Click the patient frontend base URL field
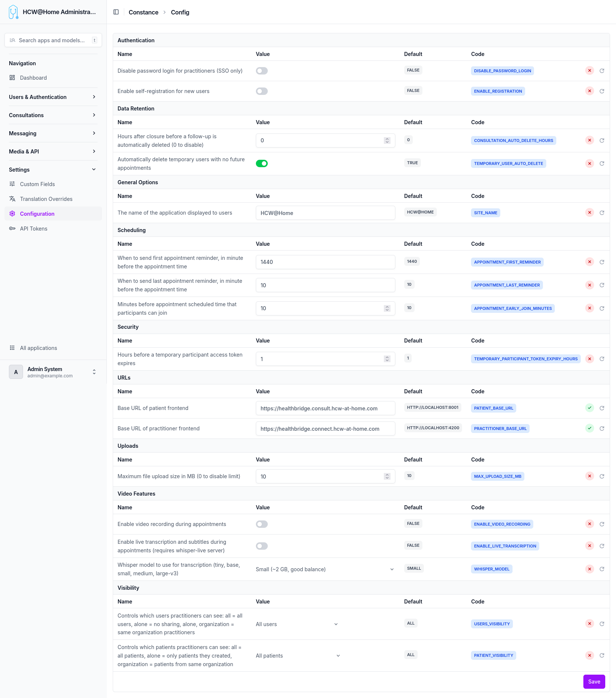This screenshot has height=698, width=616. [x=325, y=408]
